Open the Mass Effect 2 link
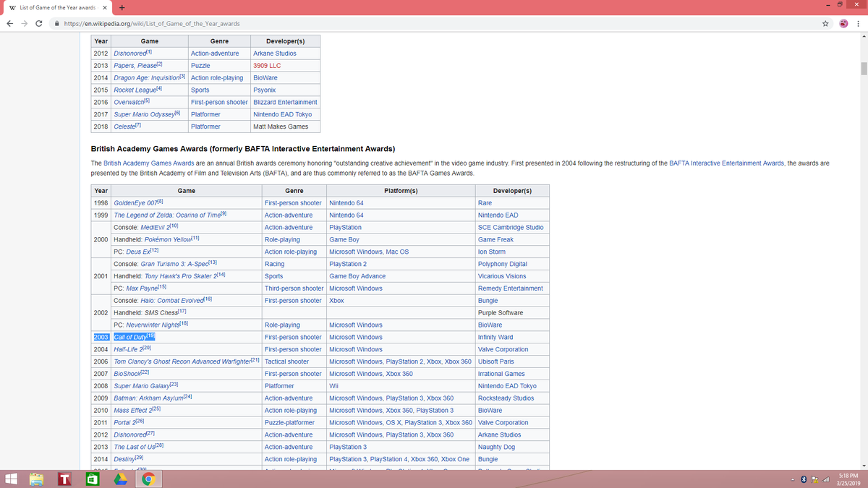This screenshot has height=488, width=868. (132, 411)
